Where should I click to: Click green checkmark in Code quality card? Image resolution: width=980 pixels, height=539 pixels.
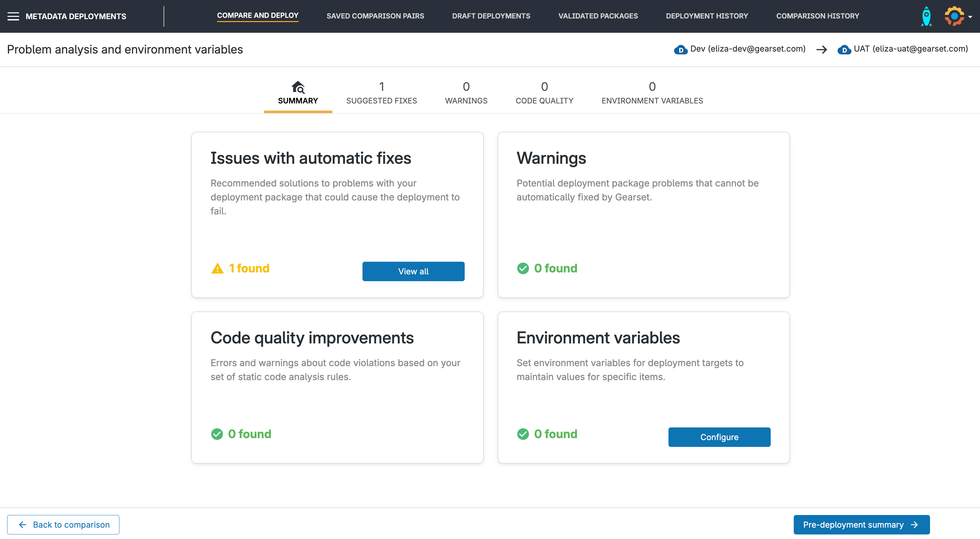pos(217,434)
